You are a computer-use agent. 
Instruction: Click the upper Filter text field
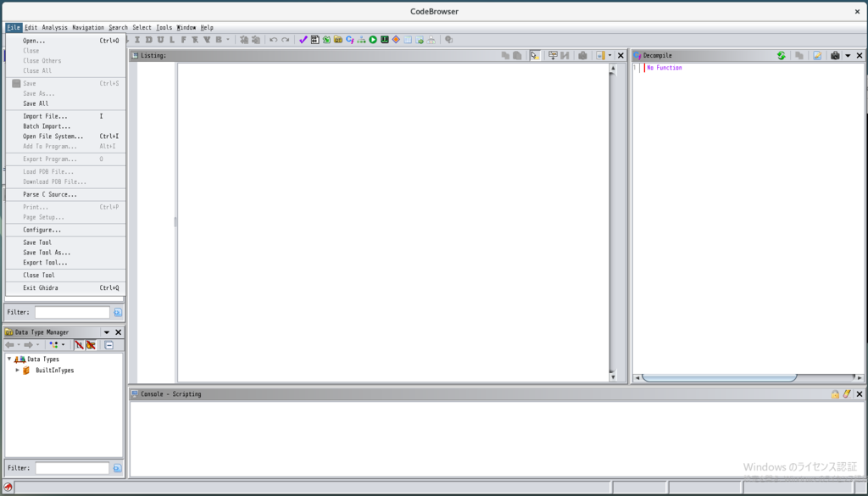click(x=73, y=312)
